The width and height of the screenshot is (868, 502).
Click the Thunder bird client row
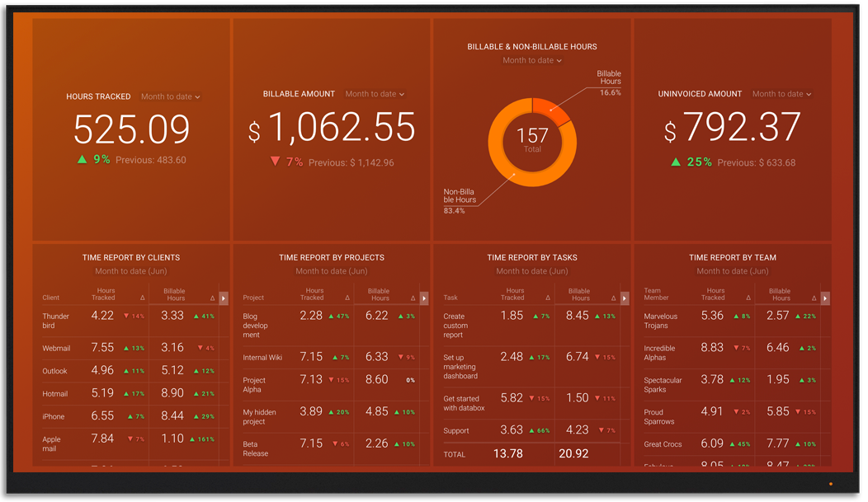point(56,321)
